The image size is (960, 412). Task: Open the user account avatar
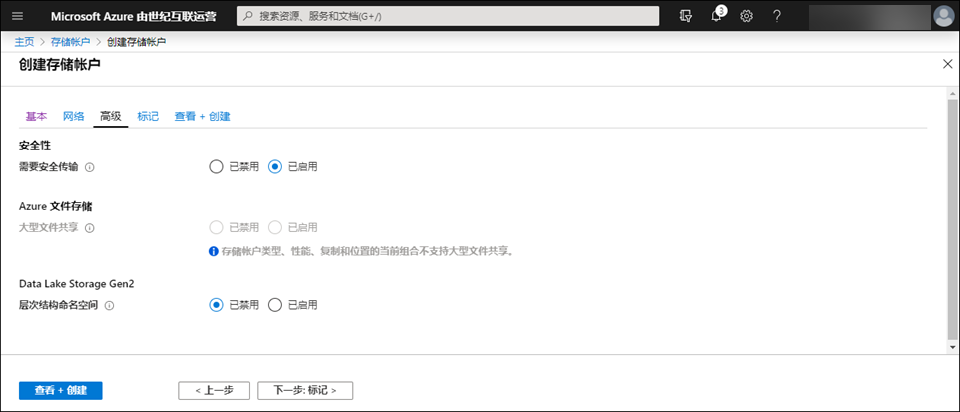(x=943, y=16)
